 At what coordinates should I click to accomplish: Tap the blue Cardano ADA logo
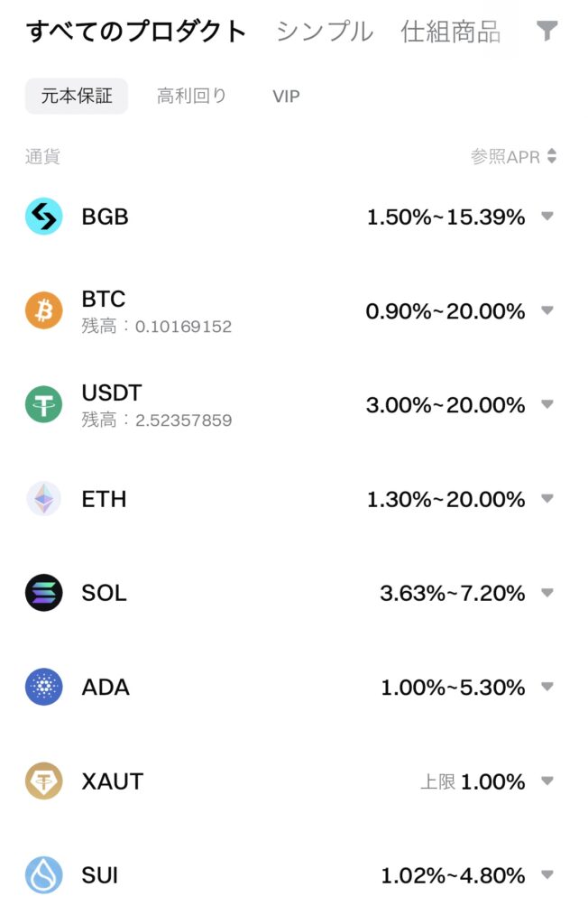[x=43, y=687]
